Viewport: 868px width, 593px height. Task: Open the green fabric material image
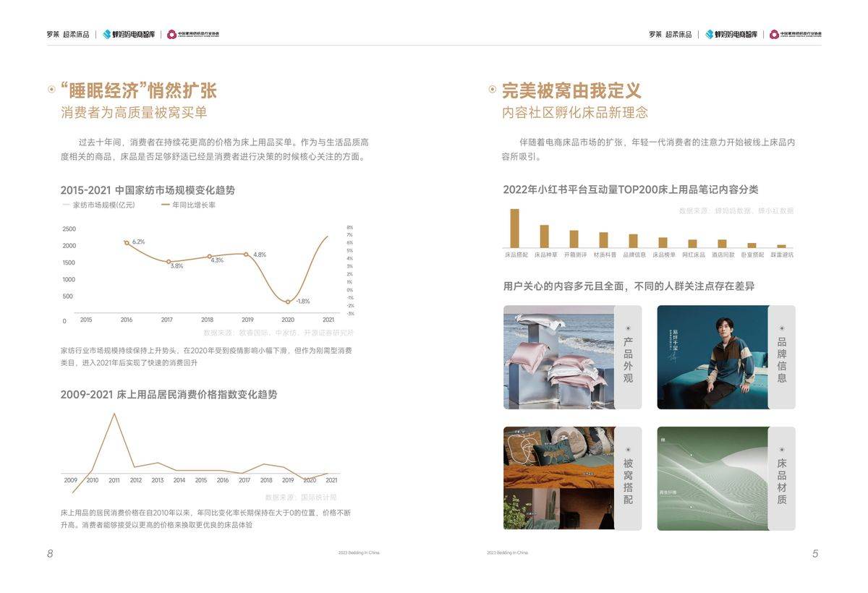[712, 478]
